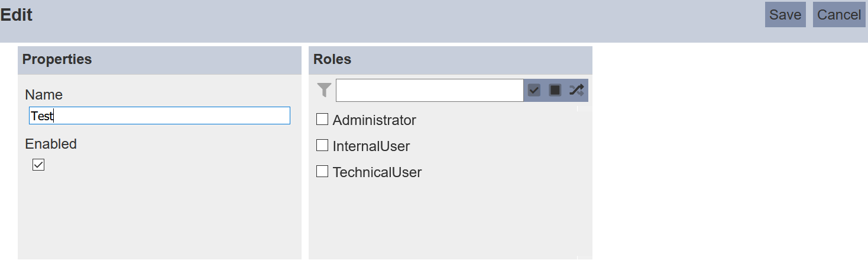
Task: Deselect all roles with the square icon
Action: (x=555, y=90)
